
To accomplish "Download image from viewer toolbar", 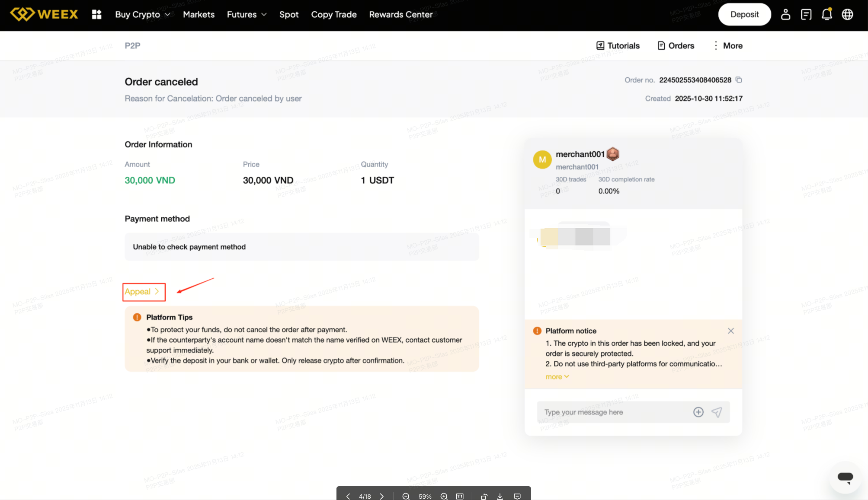I will point(500,496).
